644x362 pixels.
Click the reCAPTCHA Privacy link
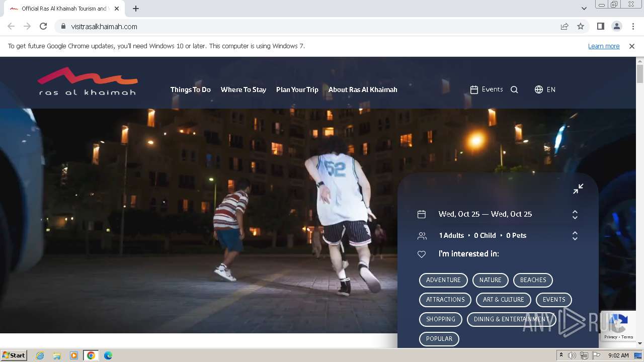coord(611,337)
